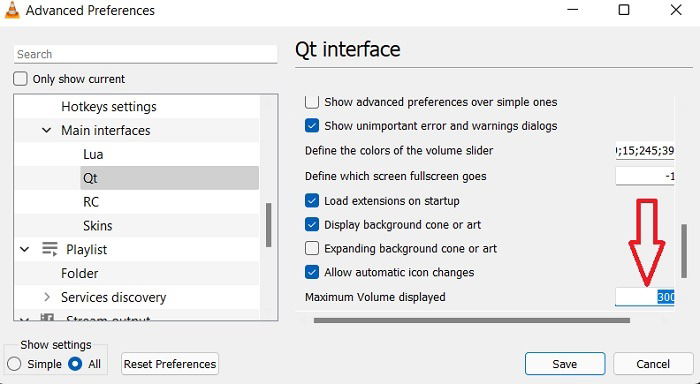This screenshot has width=700, height=384.
Task: Click the Playlist list icon in tree
Action: tap(50, 249)
